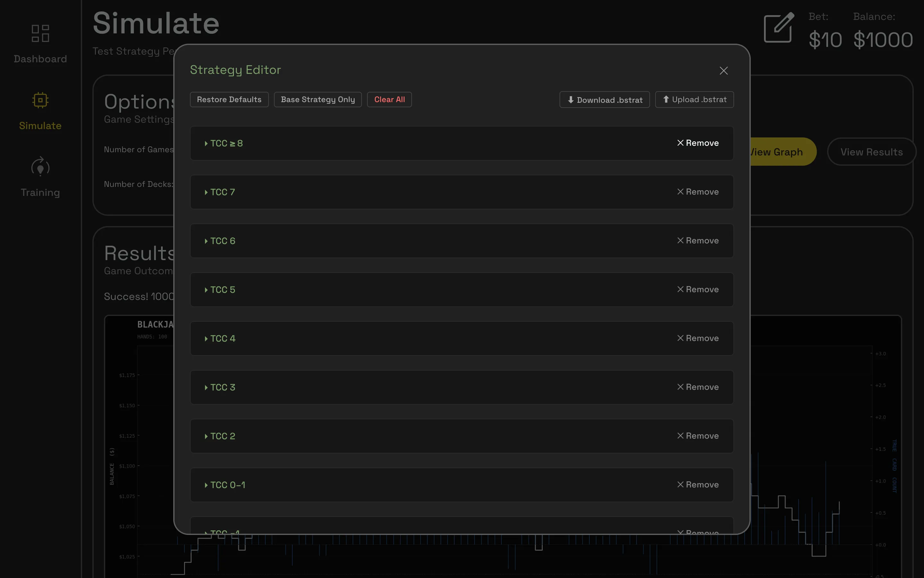The height and width of the screenshot is (578, 924).
Task: Click View Graph button behind dialog
Action: click(783, 152)
